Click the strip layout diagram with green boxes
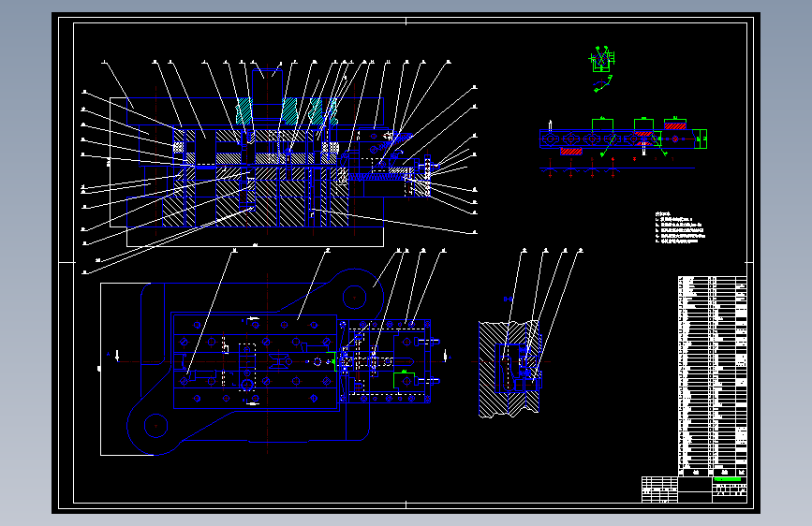The image size is (812, 526). pyautogui.click(x=623, y=148)
